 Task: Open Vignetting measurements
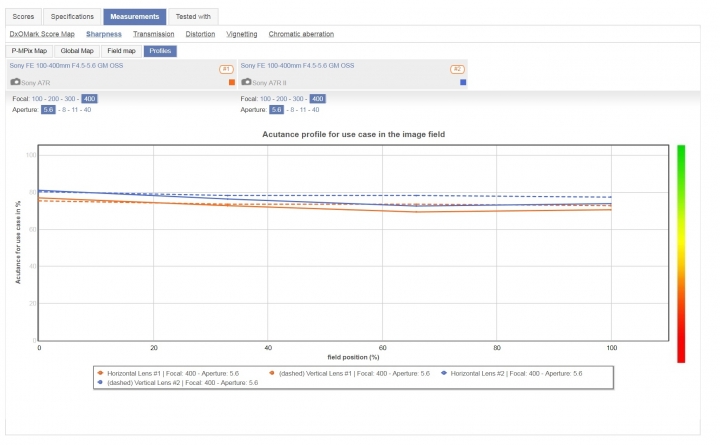242,34
